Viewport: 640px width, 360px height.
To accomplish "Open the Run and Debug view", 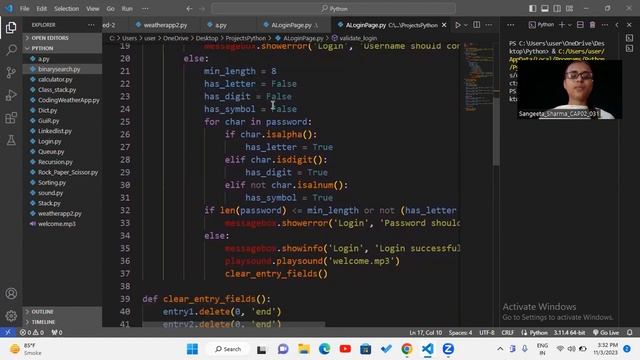I will (11, 95).
